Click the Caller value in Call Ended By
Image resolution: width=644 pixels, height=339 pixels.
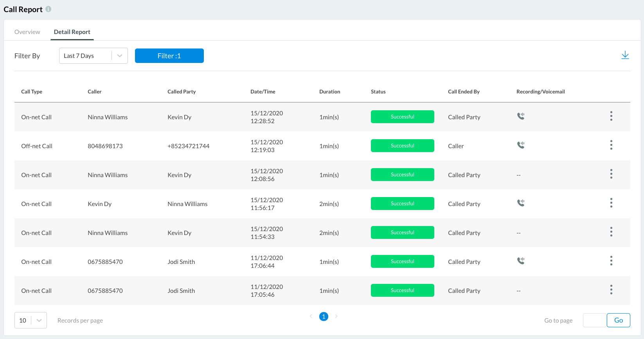(x=456, y=146)
